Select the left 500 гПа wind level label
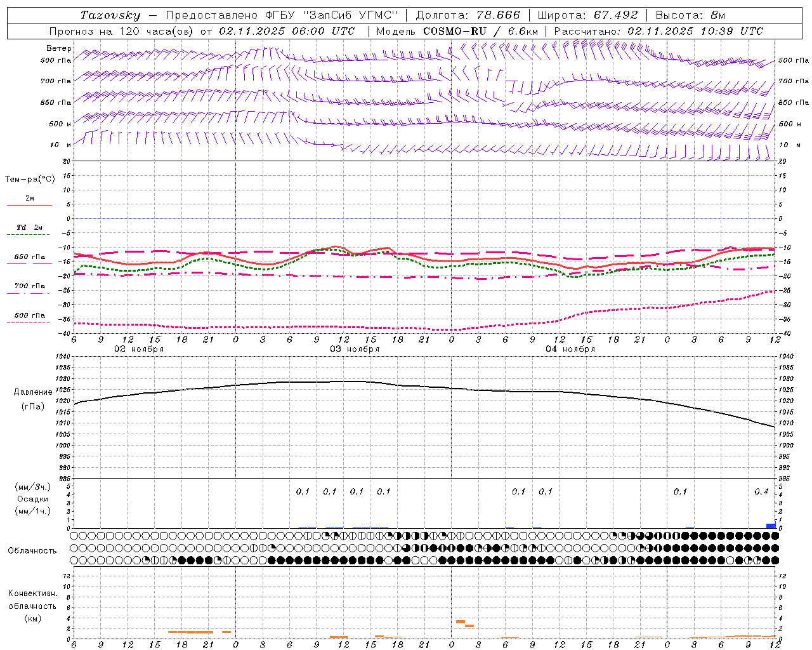The width and height of the screenshot is (812, 650). [56, 60]
